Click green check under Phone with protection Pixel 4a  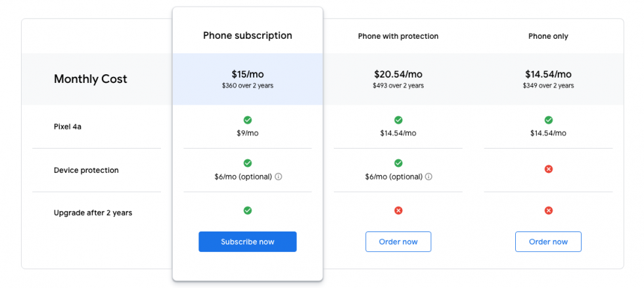(x=398, y=120)
